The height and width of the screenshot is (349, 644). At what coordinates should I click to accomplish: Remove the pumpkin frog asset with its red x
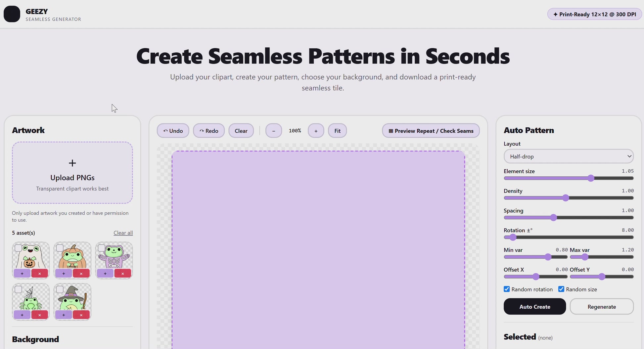pyautogui.click(x=81, y=274)
